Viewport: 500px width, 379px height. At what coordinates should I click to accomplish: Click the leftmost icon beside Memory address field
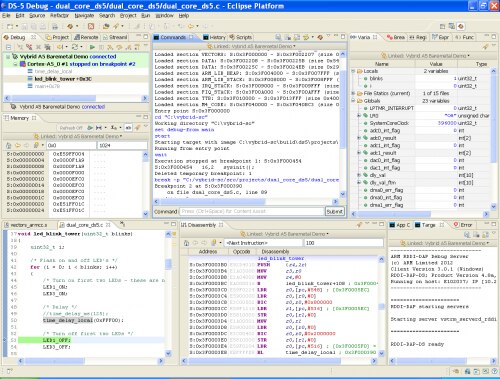point(9,145)
